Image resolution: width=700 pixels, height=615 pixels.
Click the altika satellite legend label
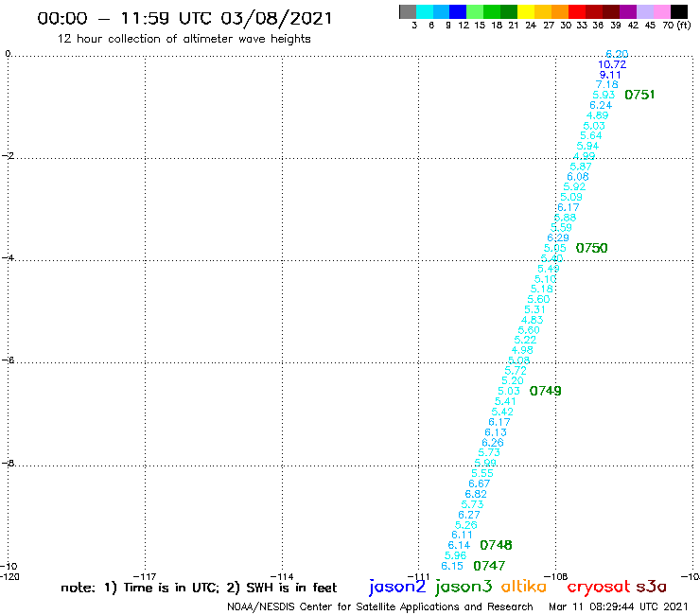(x=524, y=587)
